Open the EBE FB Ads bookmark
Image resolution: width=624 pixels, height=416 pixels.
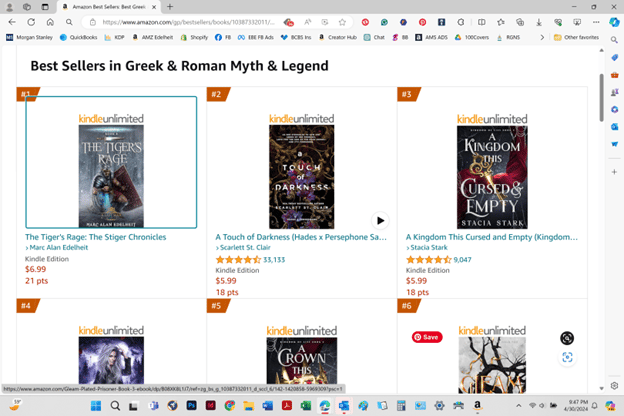256,37
